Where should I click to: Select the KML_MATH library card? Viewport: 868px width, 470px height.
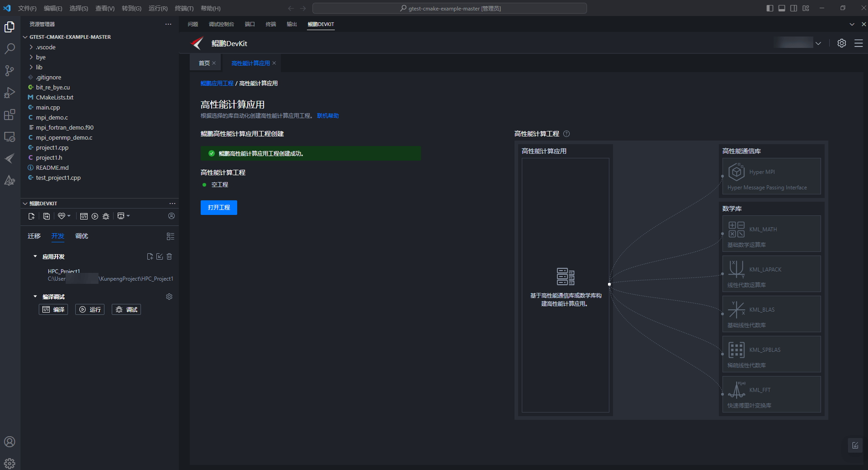[772, 234]
